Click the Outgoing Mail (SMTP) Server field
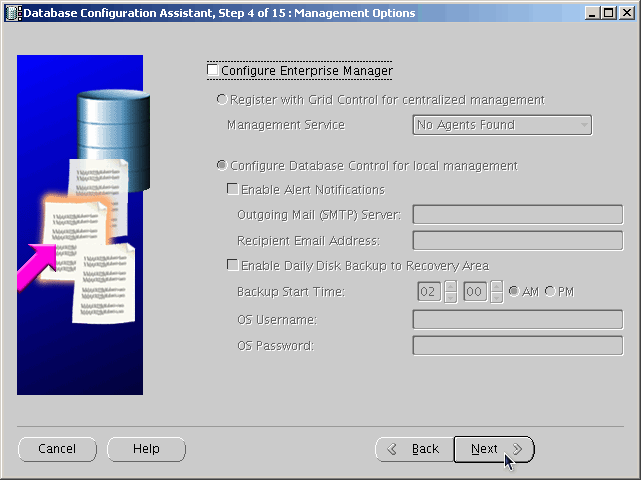This screenshot has width=641, height=480. point(517,215)
